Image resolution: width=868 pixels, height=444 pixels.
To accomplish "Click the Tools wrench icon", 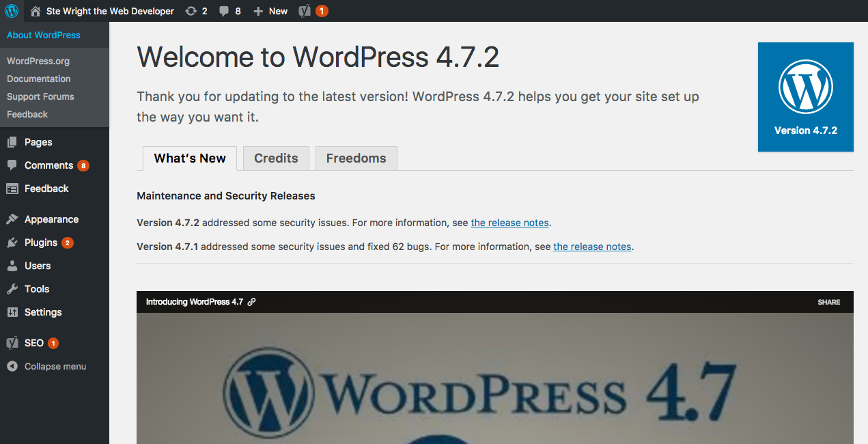I will (x=12, y=289).
